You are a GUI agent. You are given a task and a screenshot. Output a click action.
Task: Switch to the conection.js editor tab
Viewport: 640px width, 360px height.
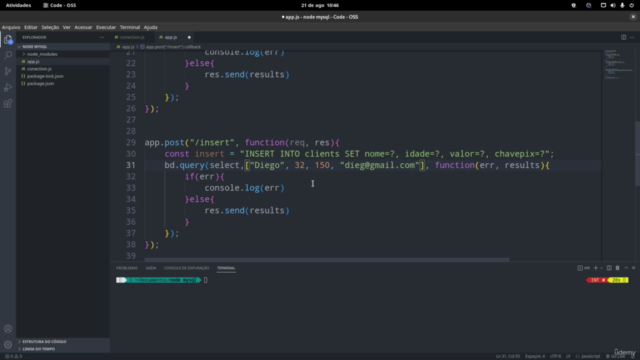[x=132, y=37]
